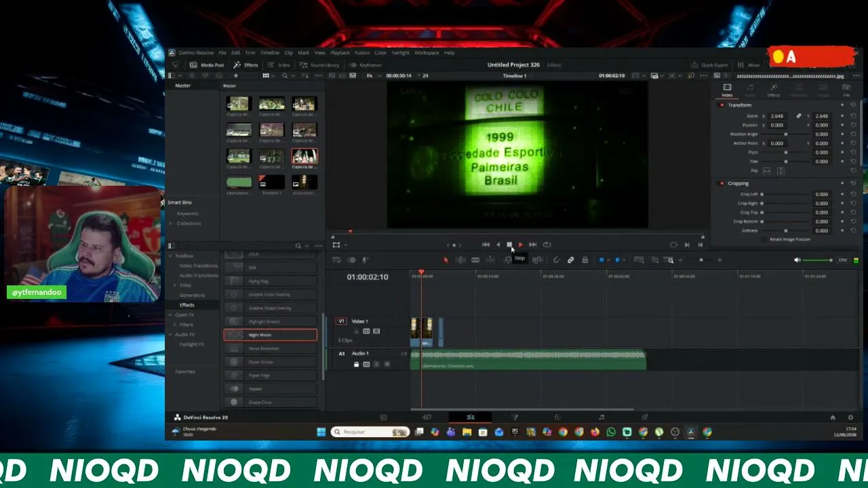Reset the Cropping section
This screenshot has height=488, width=868.
(x=853, y=184)
